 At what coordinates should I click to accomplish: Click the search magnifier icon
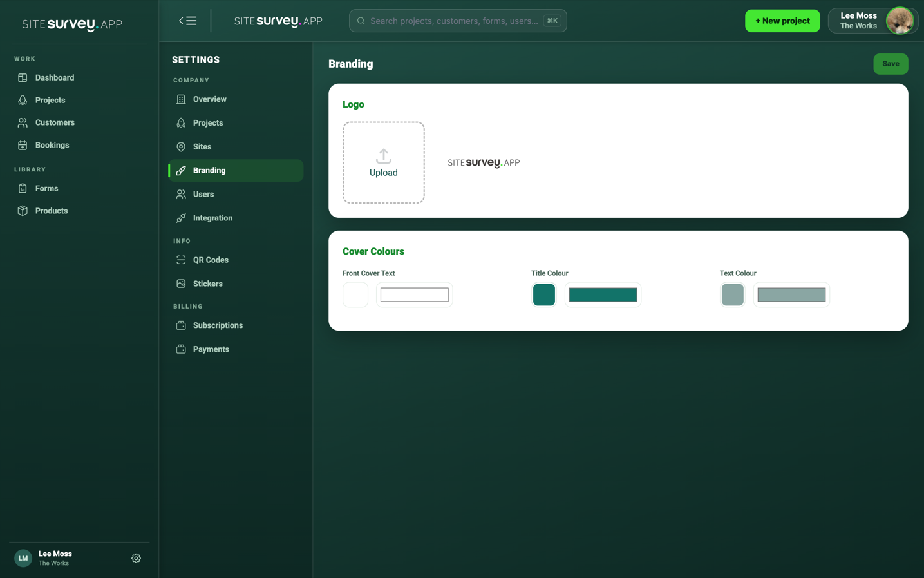coord(361,21)
